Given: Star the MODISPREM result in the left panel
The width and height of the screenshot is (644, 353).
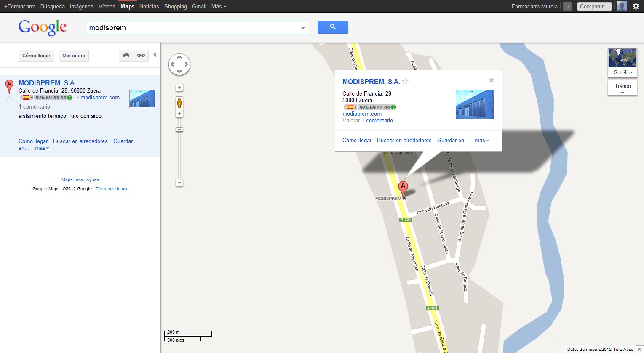Looking at the screenshot, I should point(9,99).
